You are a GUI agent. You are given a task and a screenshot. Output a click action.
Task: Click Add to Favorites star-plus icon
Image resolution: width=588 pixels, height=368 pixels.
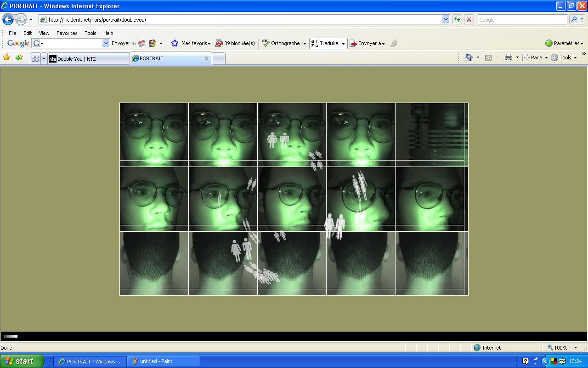point(19,57)
